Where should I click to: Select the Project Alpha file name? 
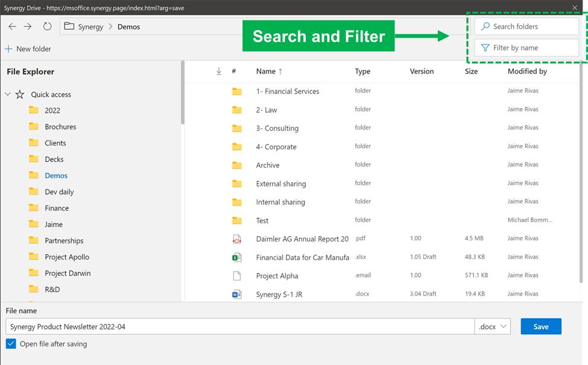277,276
